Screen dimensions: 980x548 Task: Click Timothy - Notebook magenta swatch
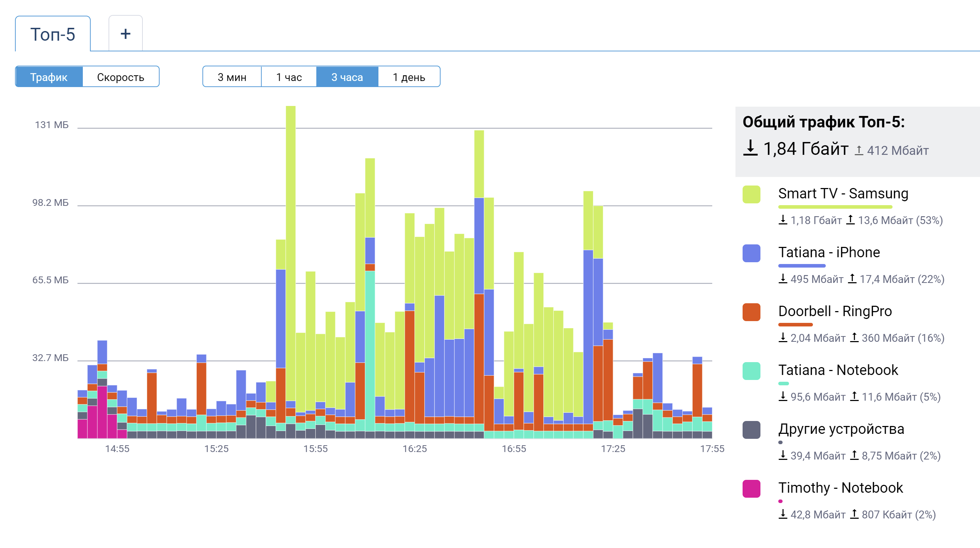751,489
